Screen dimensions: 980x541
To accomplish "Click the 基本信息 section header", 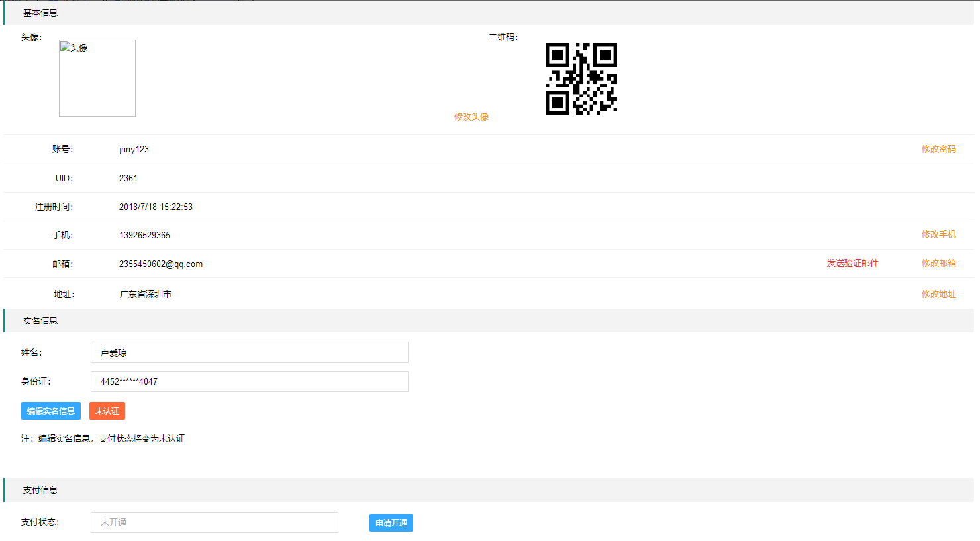I will click(40, 13).
